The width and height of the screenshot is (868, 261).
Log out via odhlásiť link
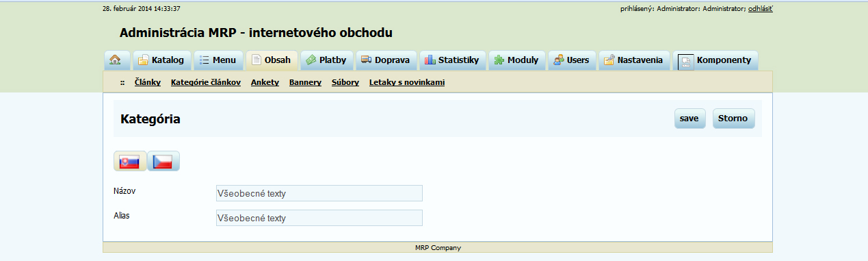(761, 9)
